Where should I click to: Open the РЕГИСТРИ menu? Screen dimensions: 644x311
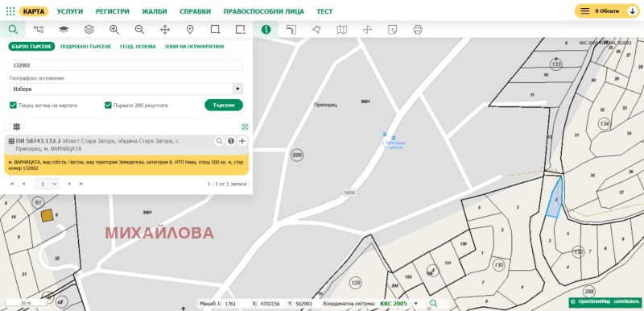[x=113, y=11]
